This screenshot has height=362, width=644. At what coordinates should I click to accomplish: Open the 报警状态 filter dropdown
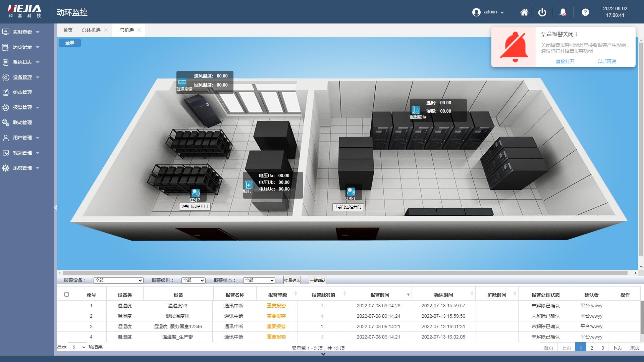coord(259,280)
